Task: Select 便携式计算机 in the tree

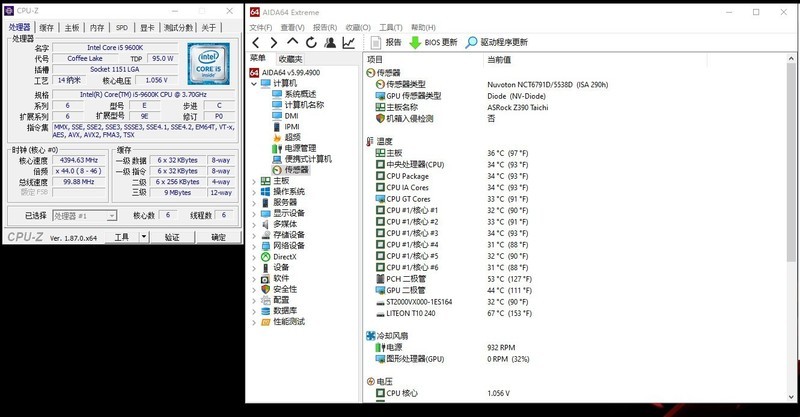Action: coord(302,159)
